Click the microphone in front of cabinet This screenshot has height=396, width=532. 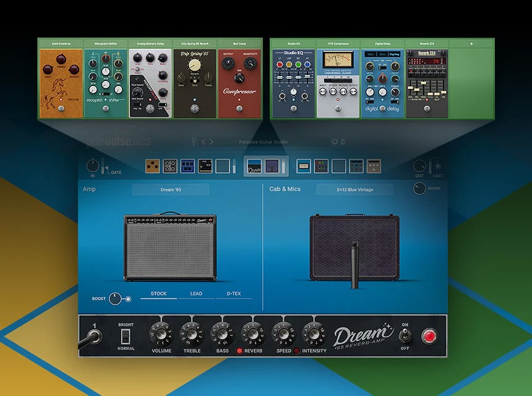(354, 265)
